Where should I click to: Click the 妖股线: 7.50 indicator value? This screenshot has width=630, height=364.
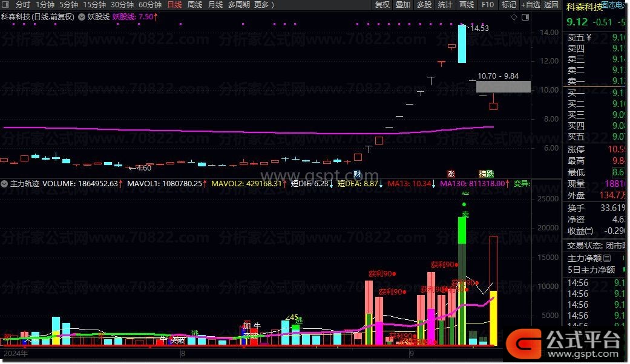(134, 17)
